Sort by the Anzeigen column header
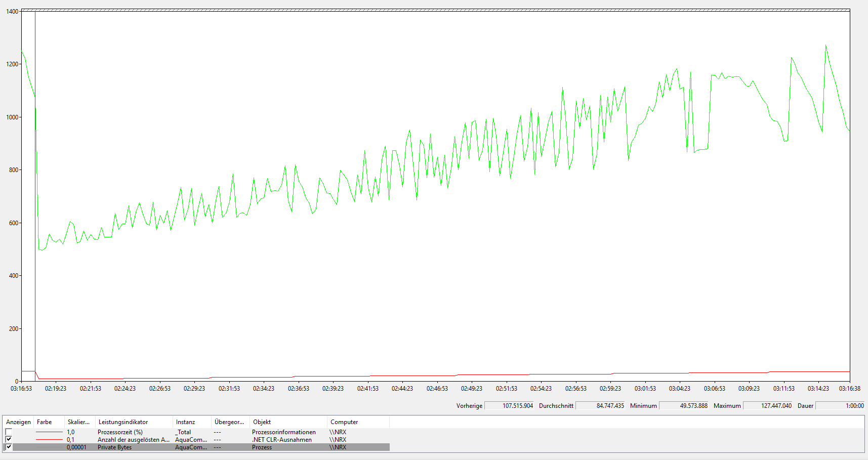The image size is (868, 460). (18, 422)
